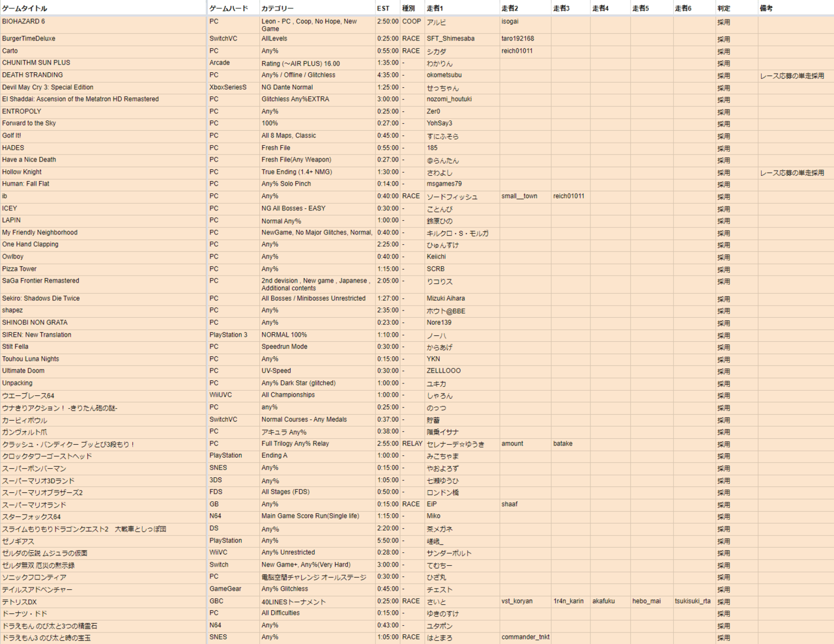
Task: Click the nozomi_houtuki runner cell
Action: click(x=462, y=100)
